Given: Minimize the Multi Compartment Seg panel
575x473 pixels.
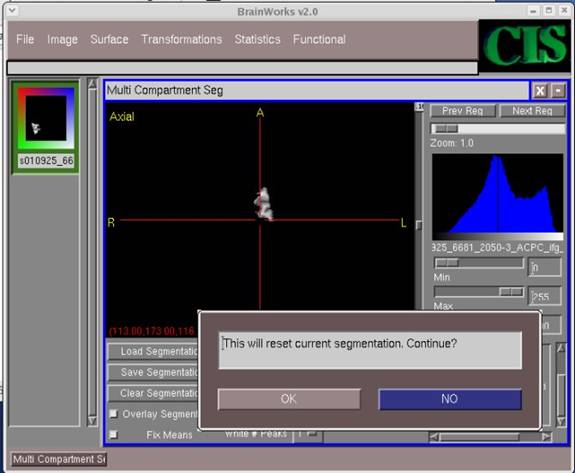Looking at the screenshot, I should point(558,91).
